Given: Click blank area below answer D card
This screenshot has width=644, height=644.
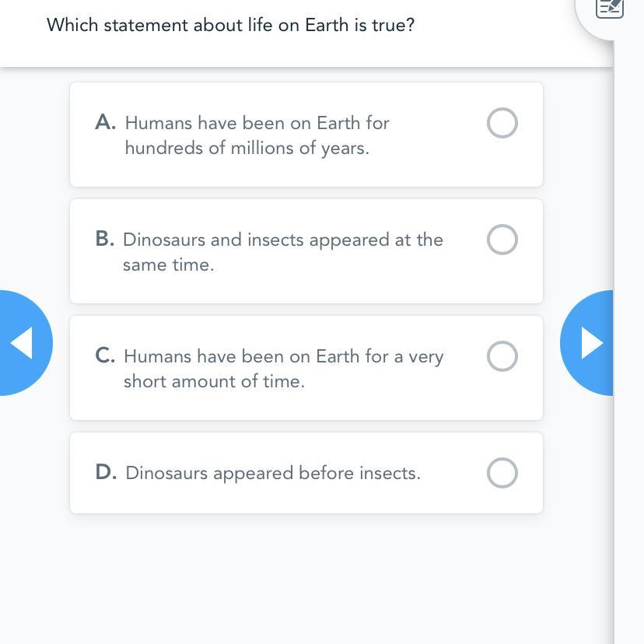Looking at the screenshot, I should point(306,576).
